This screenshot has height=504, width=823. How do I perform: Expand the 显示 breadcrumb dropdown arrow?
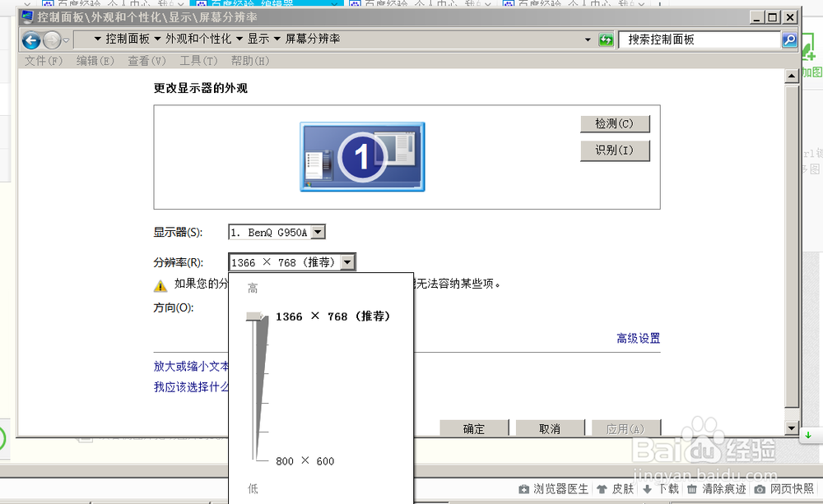coord(276,38)
